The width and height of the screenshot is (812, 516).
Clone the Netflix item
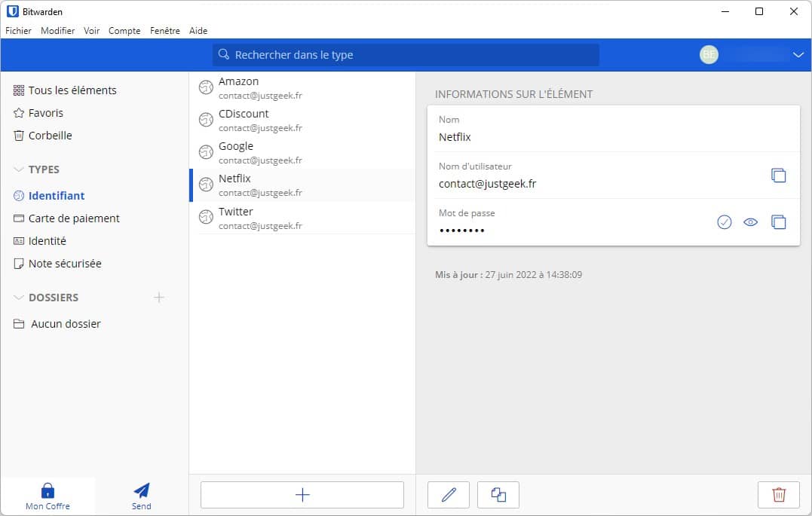click(498, 495)
